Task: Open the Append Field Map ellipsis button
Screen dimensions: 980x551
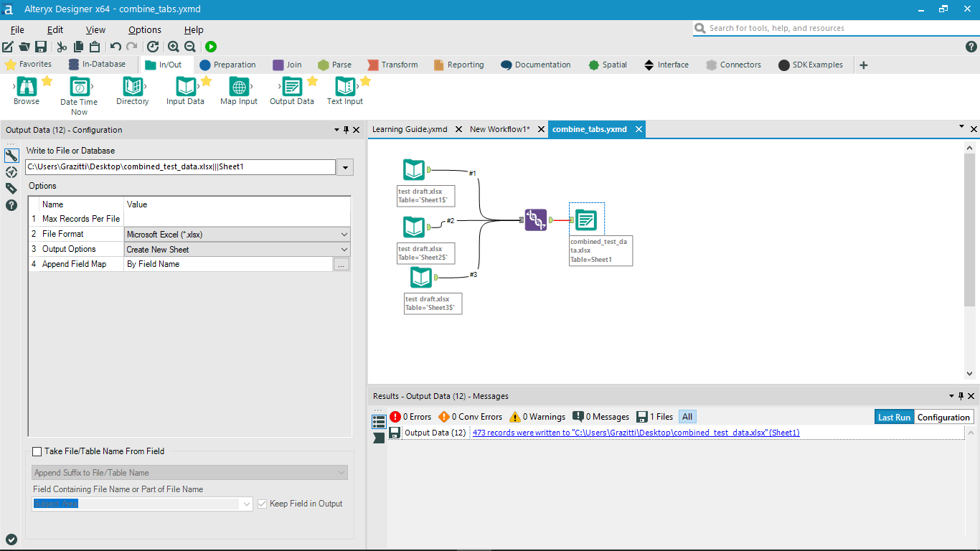Action: coord(341,264)
